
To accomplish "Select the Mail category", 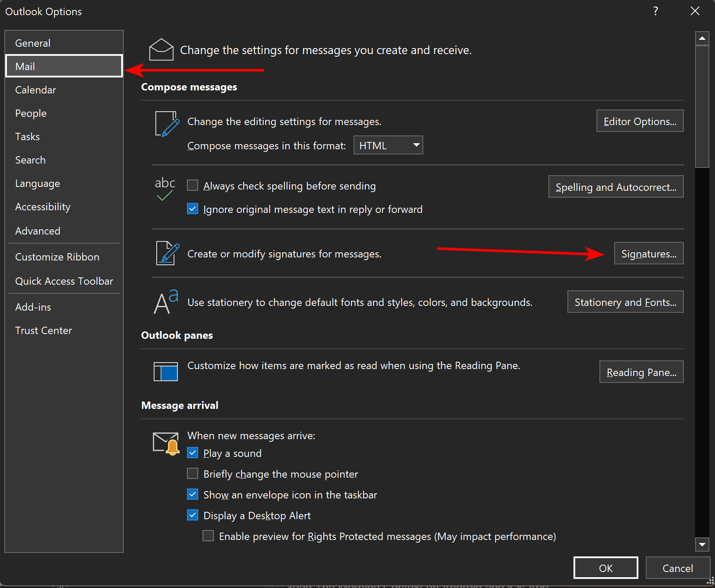I will [64, 66].
